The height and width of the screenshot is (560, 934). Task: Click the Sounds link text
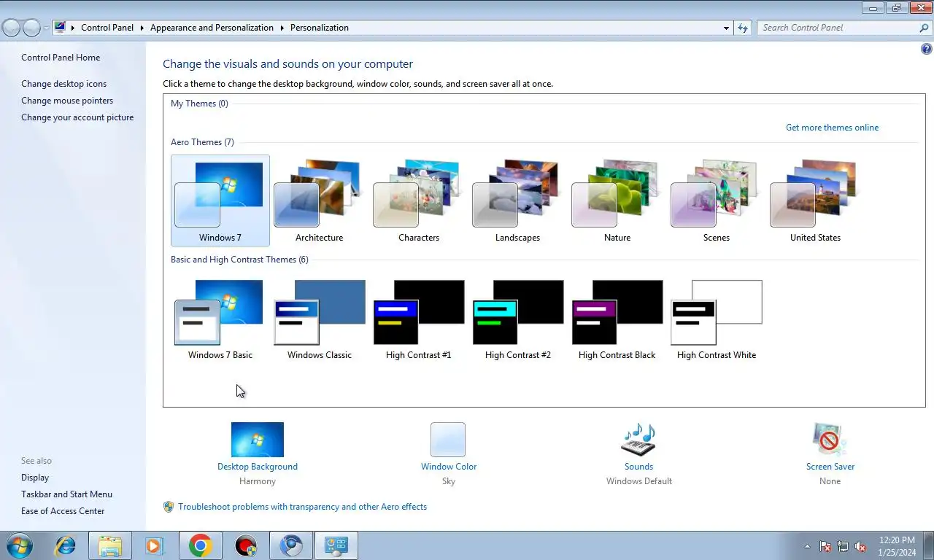[x=638, y=467]
